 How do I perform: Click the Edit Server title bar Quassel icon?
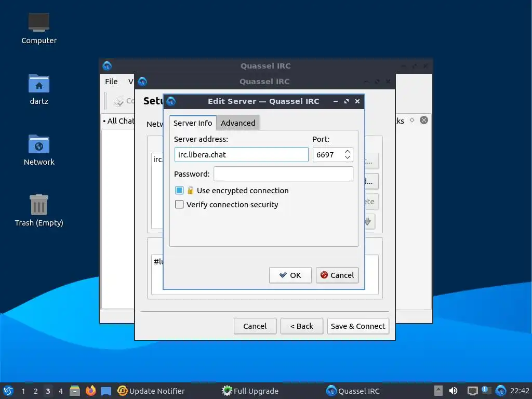(x=171, y=101)
